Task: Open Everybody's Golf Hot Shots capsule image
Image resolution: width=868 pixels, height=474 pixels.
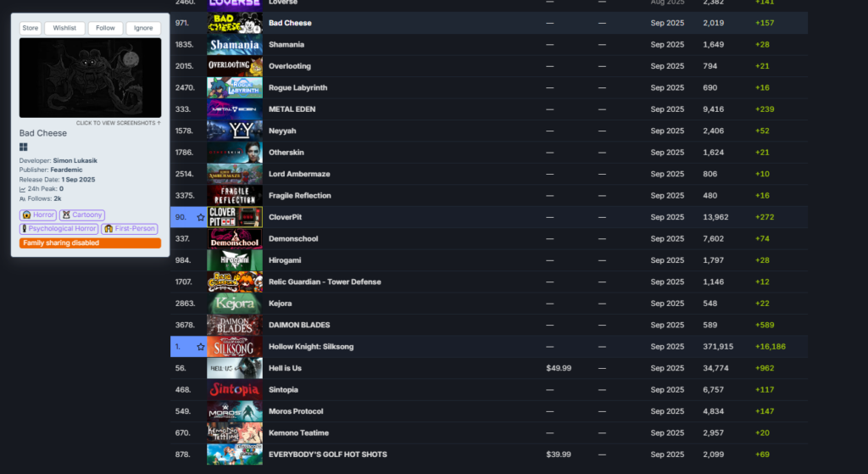Action: pyautogui.click(x=235, y=455)
